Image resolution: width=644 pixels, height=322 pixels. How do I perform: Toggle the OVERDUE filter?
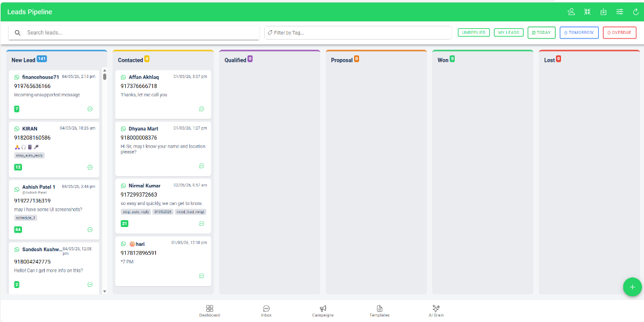point(619,33)
